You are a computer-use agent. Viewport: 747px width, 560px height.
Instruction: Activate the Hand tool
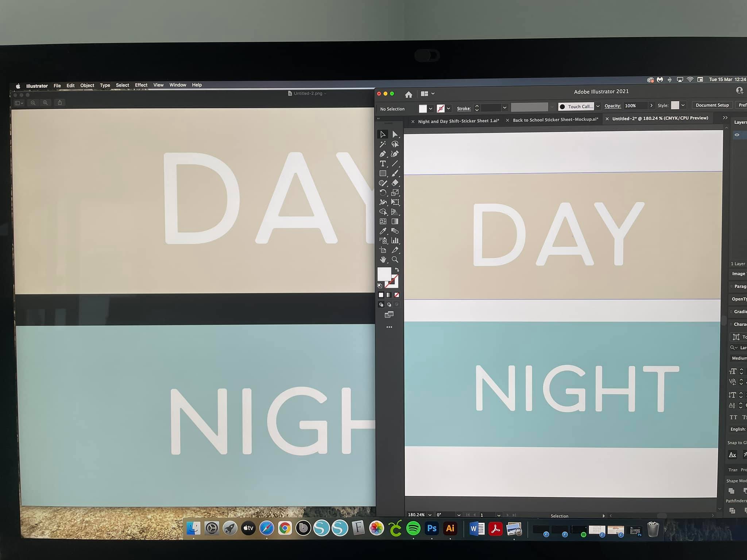click(x=383, y=260)
